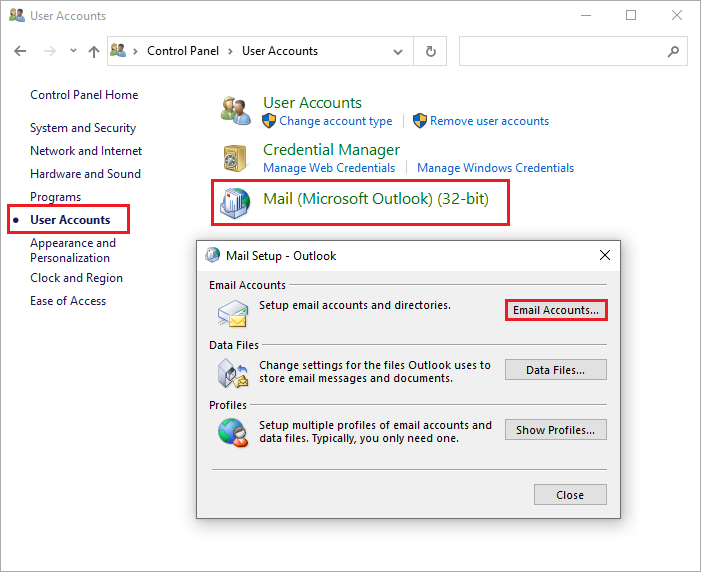Image resolution: width=701 pixels, height=572 pixels.
Task: Click the 'Setup multiple profiles of email accounts' text
Action: tap(375, 432)
